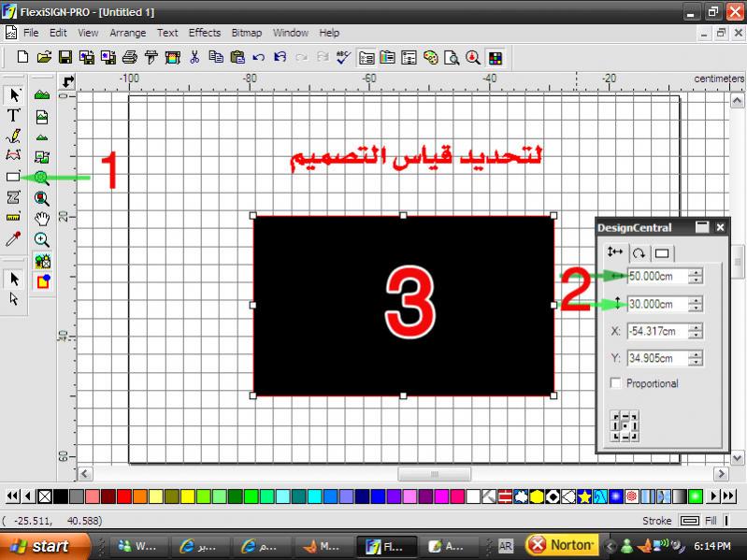Increase width value with up spinner
Viewport: 747px width, 560px height.
pyautogui.click(x=696, y=272)
